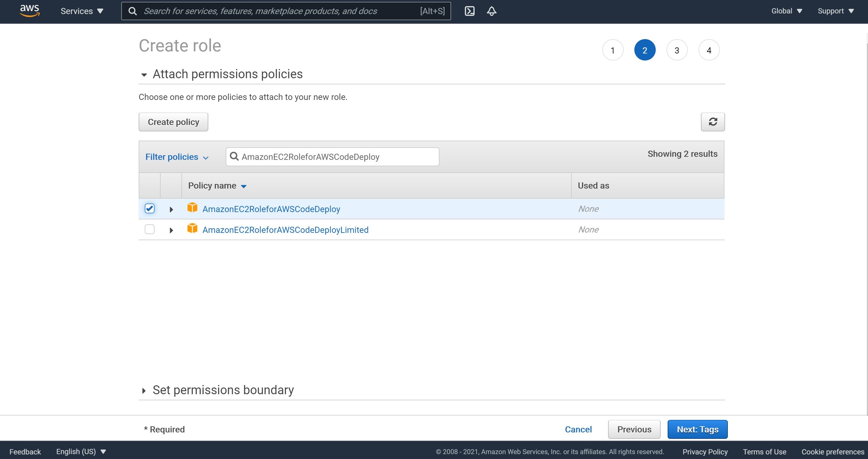Collapse the Attach permissions policies section
The image size is (868, 459).
[x=144, y=75]
